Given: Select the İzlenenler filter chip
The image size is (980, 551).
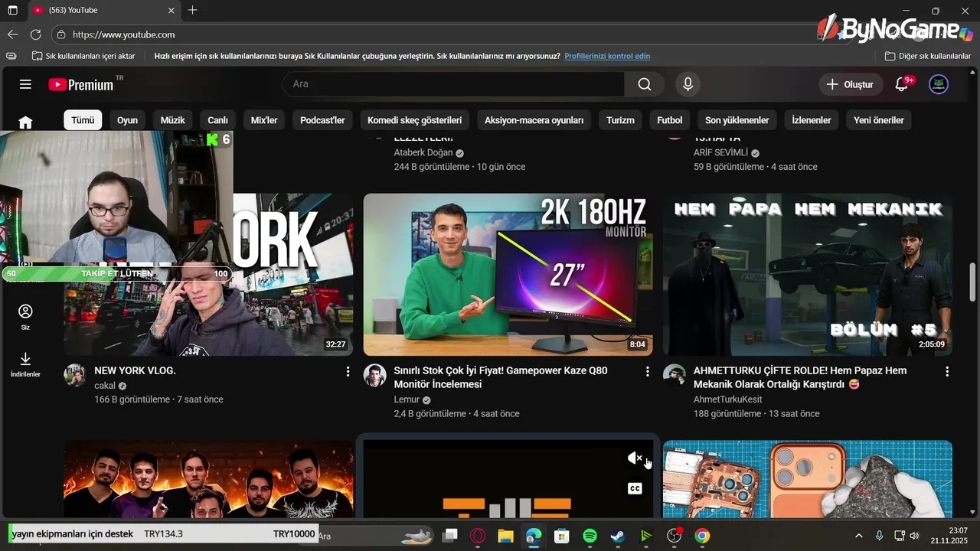Looking at the screenshot, I should pyautogui.click(x=811, y=120).
